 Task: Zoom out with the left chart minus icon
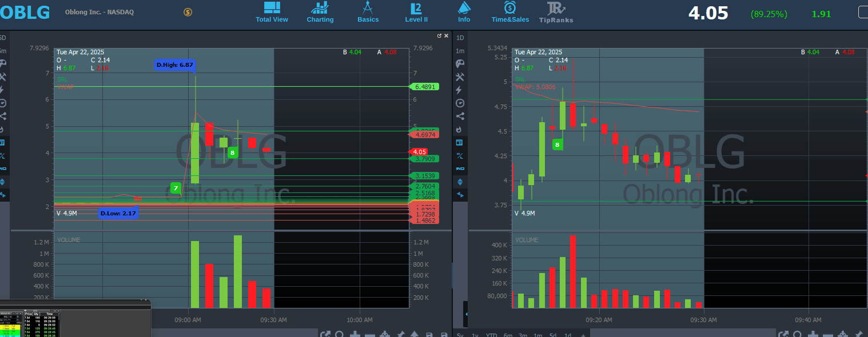(x=369, y=335)
